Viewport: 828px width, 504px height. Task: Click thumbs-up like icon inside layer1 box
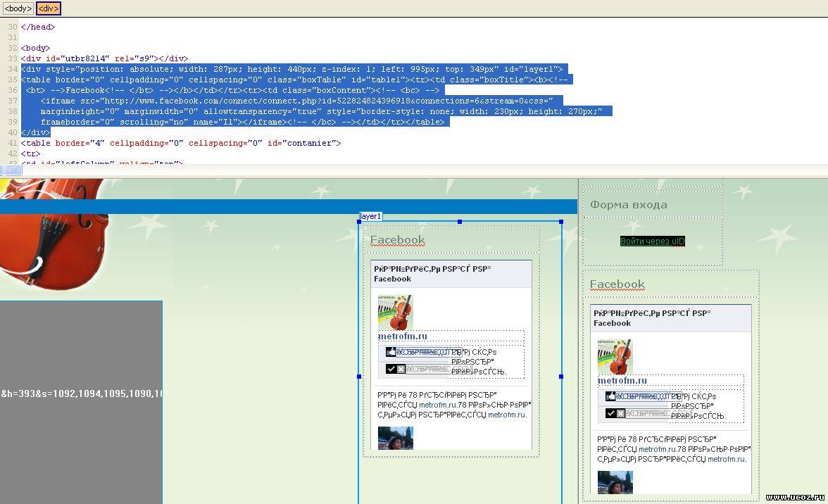391,352
